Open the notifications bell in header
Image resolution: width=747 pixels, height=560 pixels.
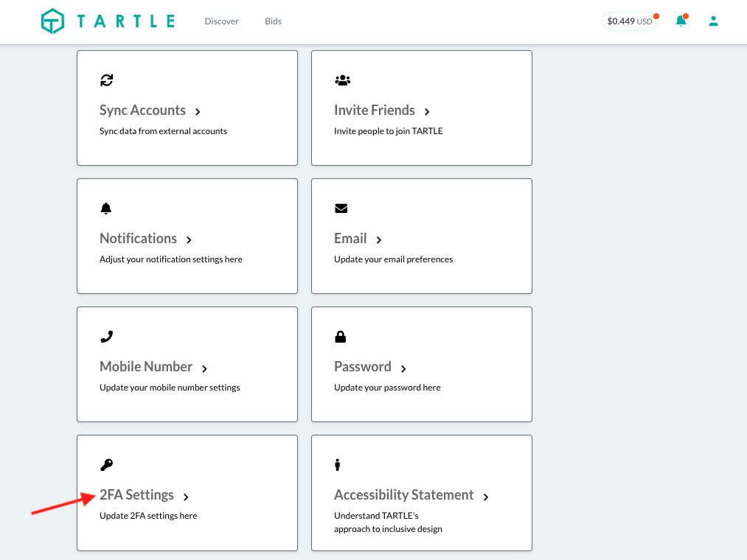(x=681, y=21)
